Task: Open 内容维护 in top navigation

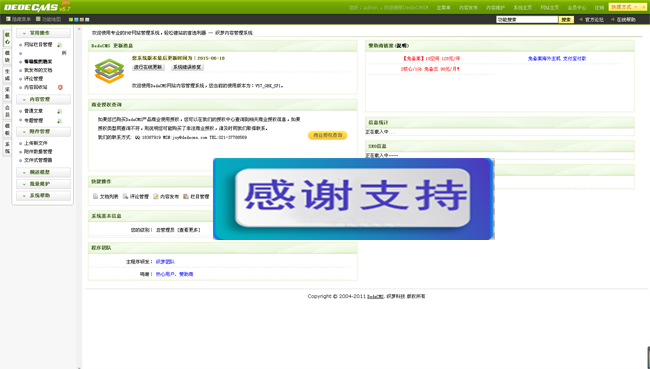Action: point(495,8)
